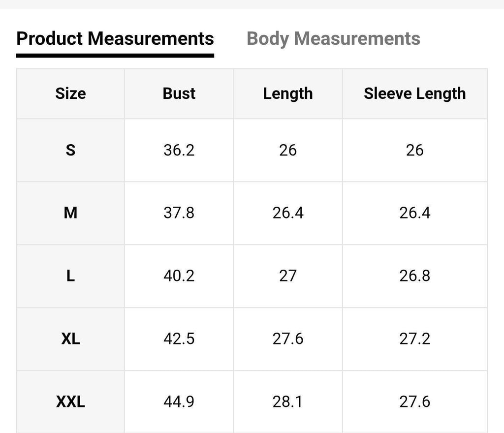Screen dimensions: 504x433
Task: Select the M size row label
Action: [x=70, y=213]
